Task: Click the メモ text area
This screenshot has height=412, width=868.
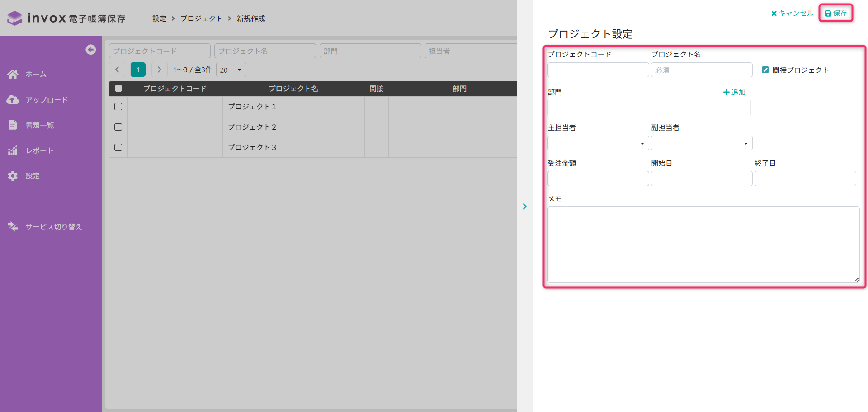Action: click(703, 245)
